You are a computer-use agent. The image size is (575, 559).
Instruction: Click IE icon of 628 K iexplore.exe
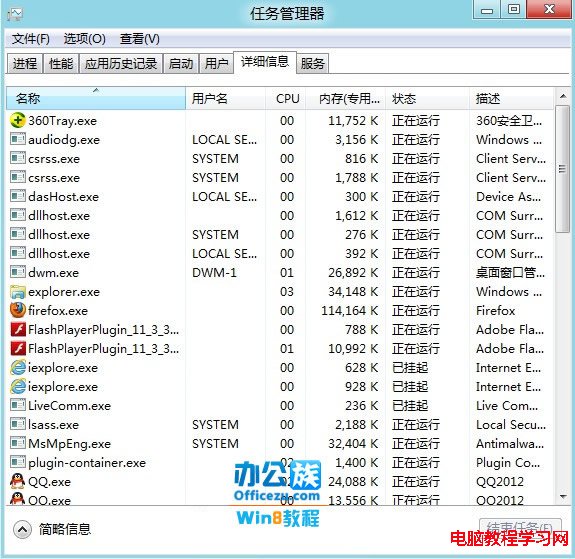18,368
